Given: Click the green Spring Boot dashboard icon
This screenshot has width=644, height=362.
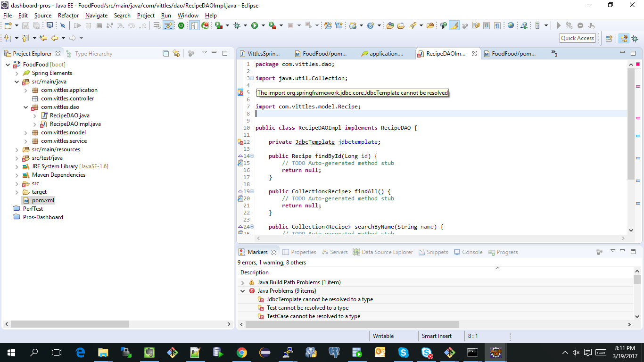Looking at the screenshot, I should [181, 25].
